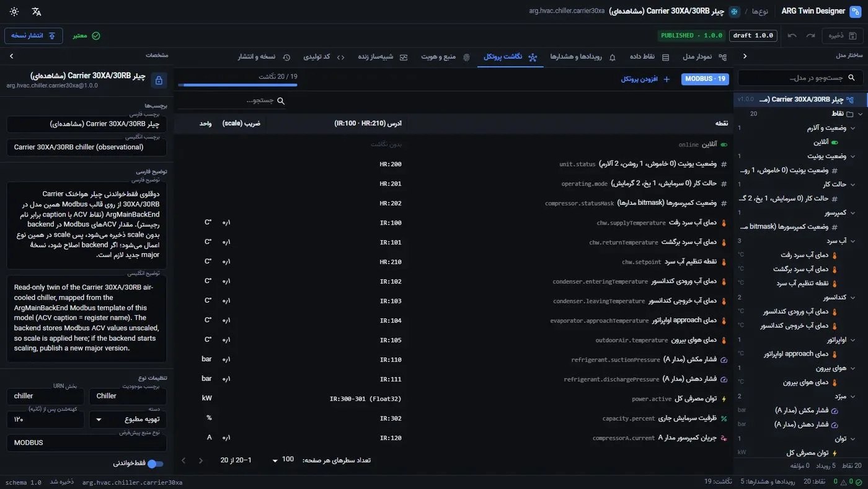Click the انتشار نسخه publish button
This screenshot has width=868, height=489.
click(33, 35)
